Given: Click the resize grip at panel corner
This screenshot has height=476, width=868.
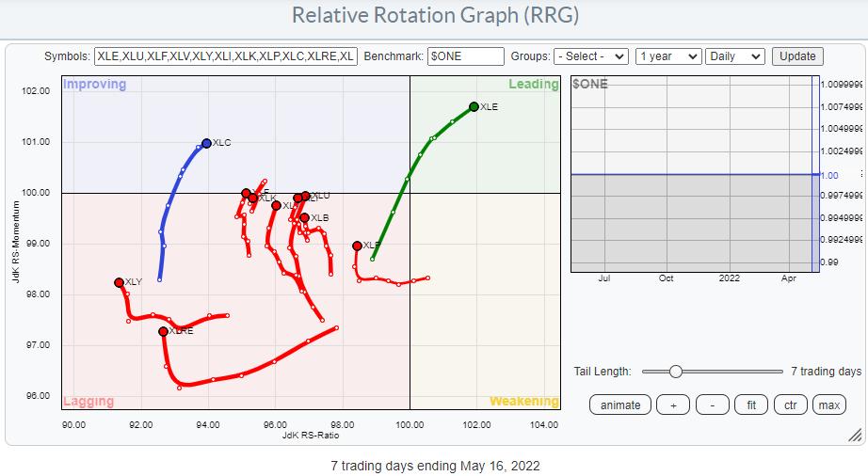Looking at the screenshot, I should [854, 435].
